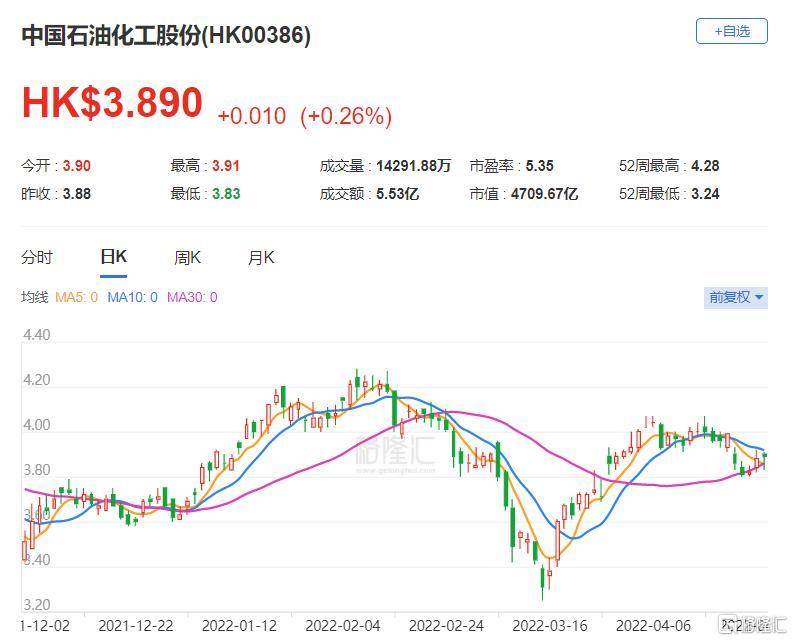Click the MA5: 0 indicator label

(x=76, y=297)
